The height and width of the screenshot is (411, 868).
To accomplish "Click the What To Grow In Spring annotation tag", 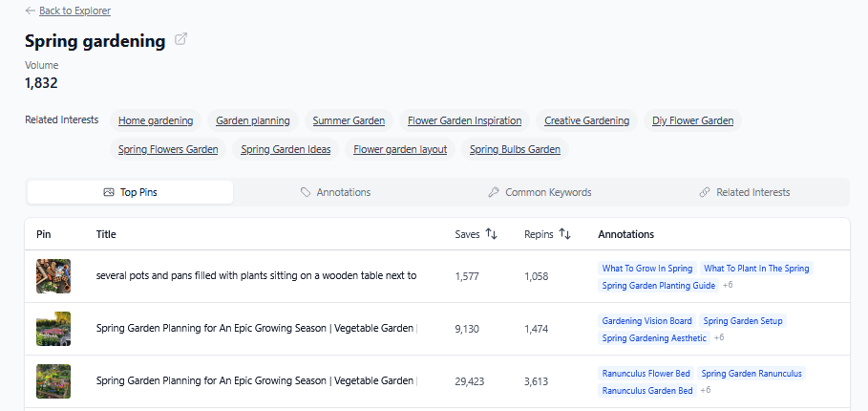I will 646,269.
